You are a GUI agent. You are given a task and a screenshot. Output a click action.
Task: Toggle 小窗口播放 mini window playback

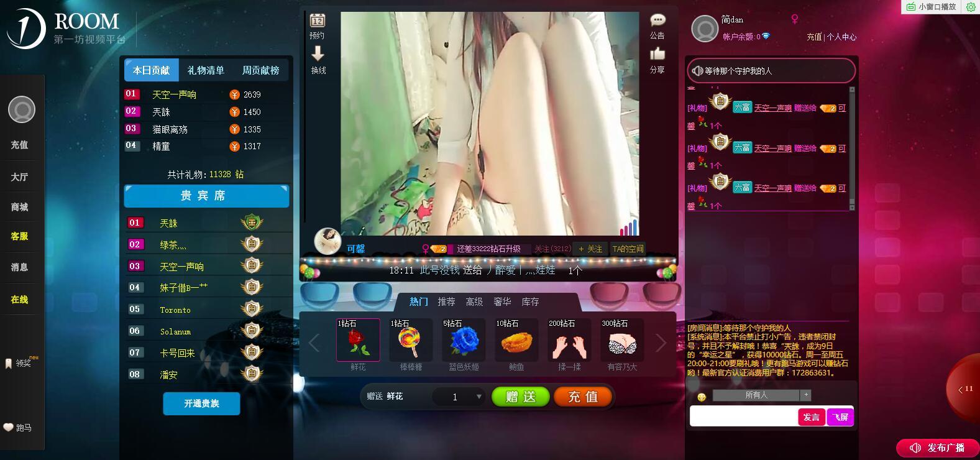click(931, 7)
